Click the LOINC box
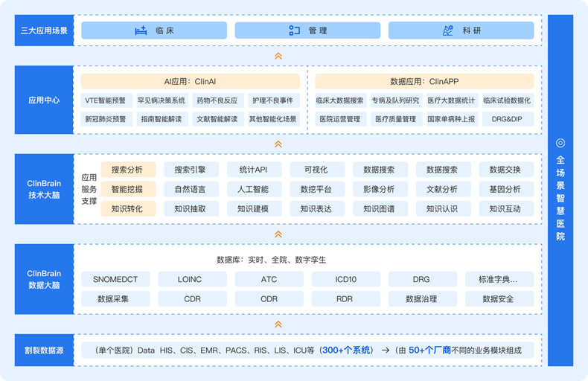 coord(192,279)
